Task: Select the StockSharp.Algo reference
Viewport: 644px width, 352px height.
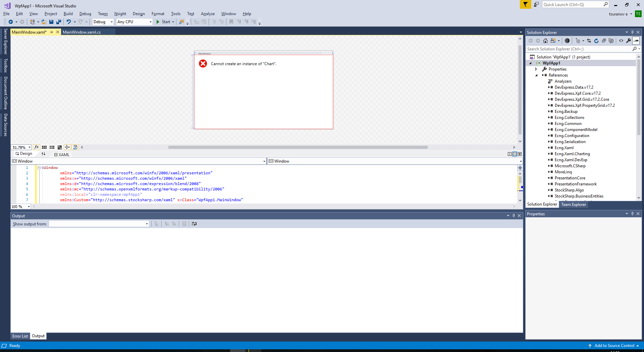Action: [569, 190]
